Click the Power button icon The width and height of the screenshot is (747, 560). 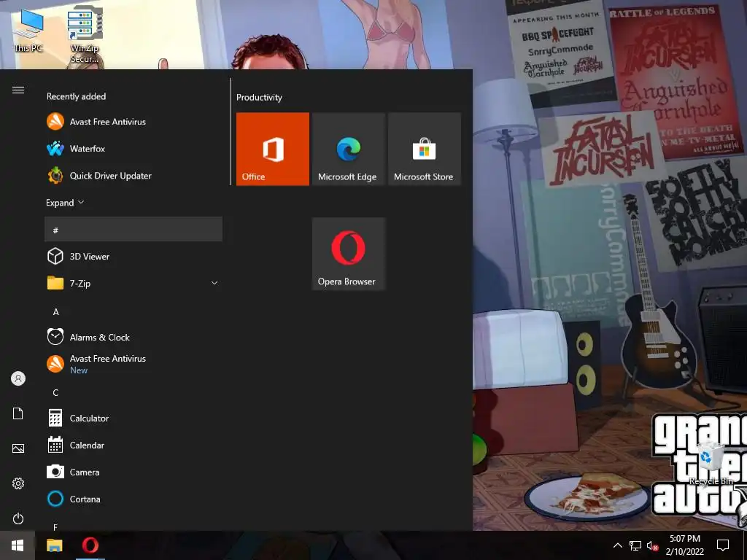18,518
